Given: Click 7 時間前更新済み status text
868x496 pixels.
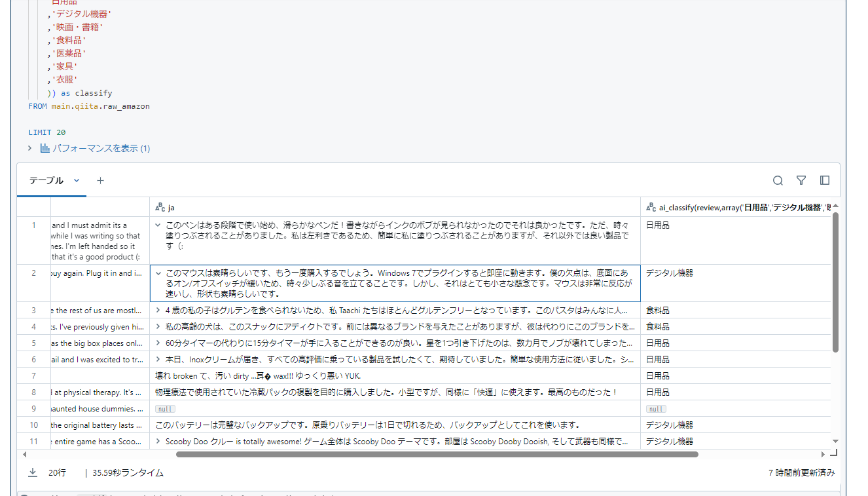Looking at the screenshot, I should (x=801, y=472).
